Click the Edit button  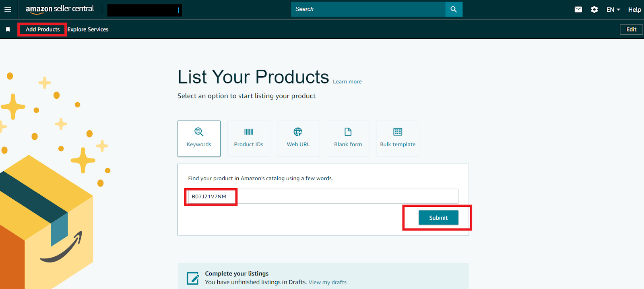[x=631, y=29]
